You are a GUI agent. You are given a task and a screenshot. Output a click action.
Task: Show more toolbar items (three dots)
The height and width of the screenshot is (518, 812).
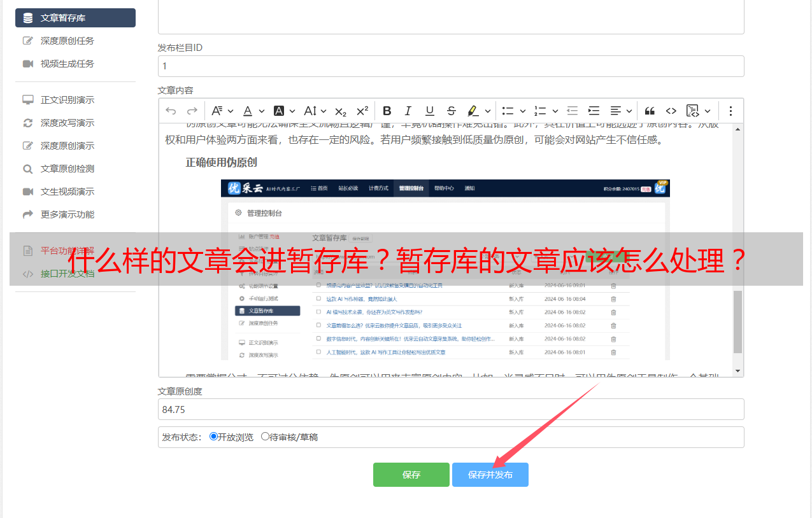point(731,111)
